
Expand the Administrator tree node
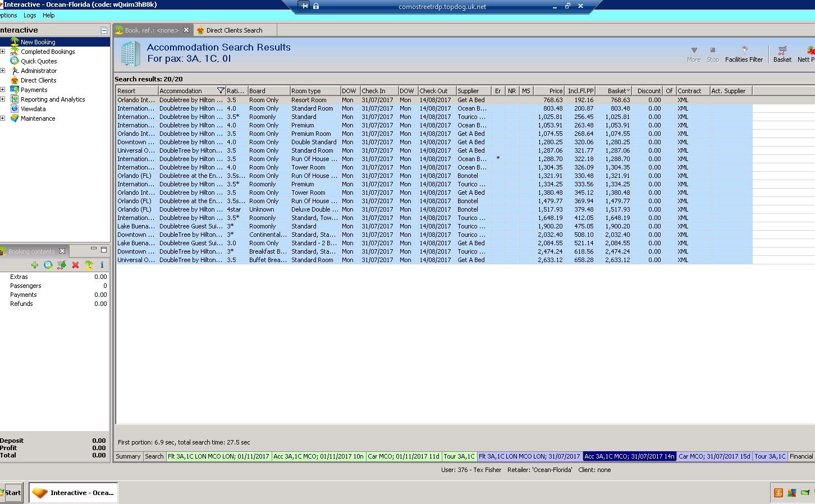coord(3,71)
